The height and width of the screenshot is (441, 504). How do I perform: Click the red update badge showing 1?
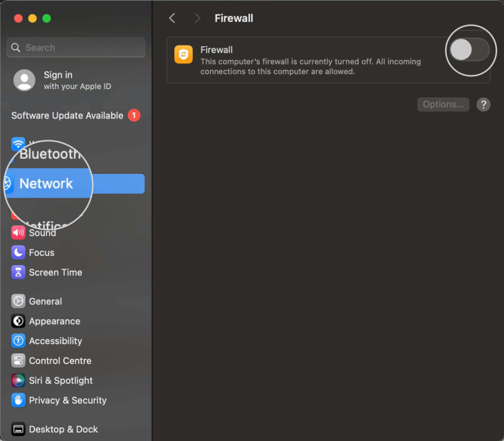(x=134, y=115)
